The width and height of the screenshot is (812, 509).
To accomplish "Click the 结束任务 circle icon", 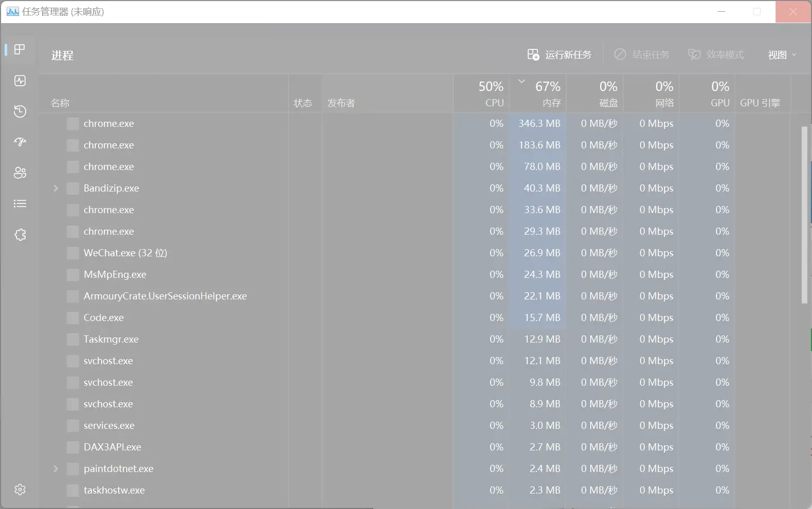I will (x=620, y=54).
